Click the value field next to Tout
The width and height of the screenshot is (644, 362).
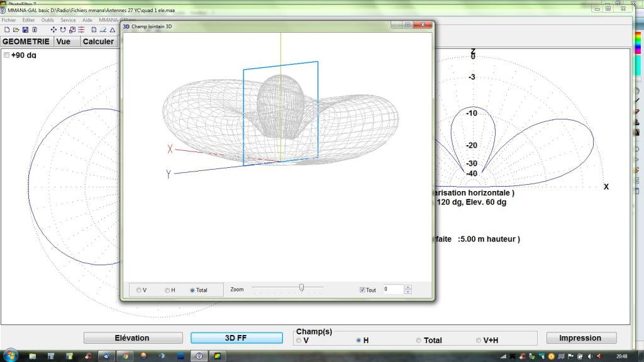coord(393,289)
